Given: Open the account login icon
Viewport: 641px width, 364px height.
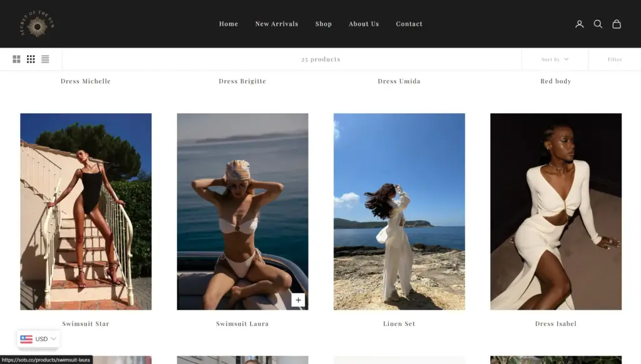Looking at the screenshot, I should (579, 24).
